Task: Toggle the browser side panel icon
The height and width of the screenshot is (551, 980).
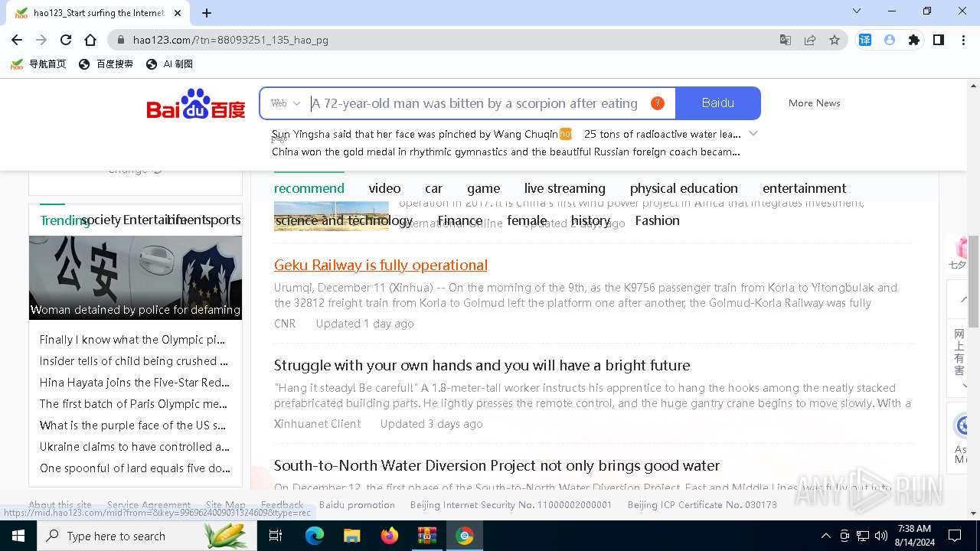Action: (939, 40)
